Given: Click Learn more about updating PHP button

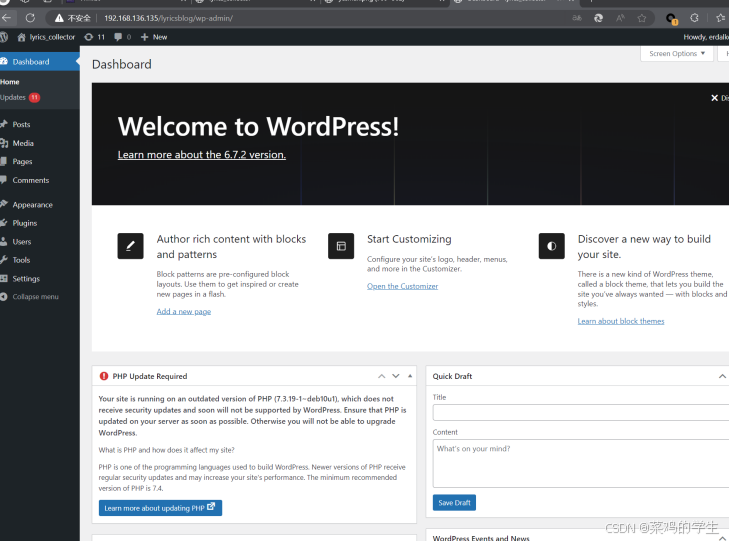Looking at the screenshot, I should pos(160,508).
